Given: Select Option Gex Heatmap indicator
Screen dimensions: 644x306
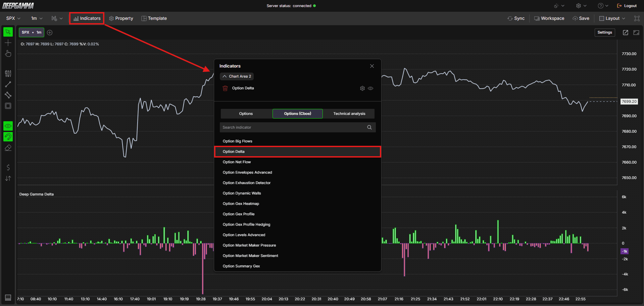Looking at the screenshot, I should [297, 204].
